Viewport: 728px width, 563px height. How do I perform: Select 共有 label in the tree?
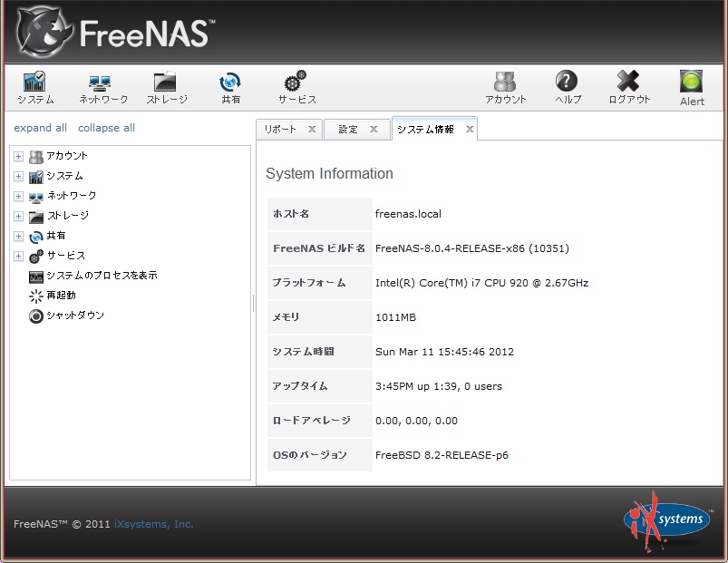tap(56, 236)
